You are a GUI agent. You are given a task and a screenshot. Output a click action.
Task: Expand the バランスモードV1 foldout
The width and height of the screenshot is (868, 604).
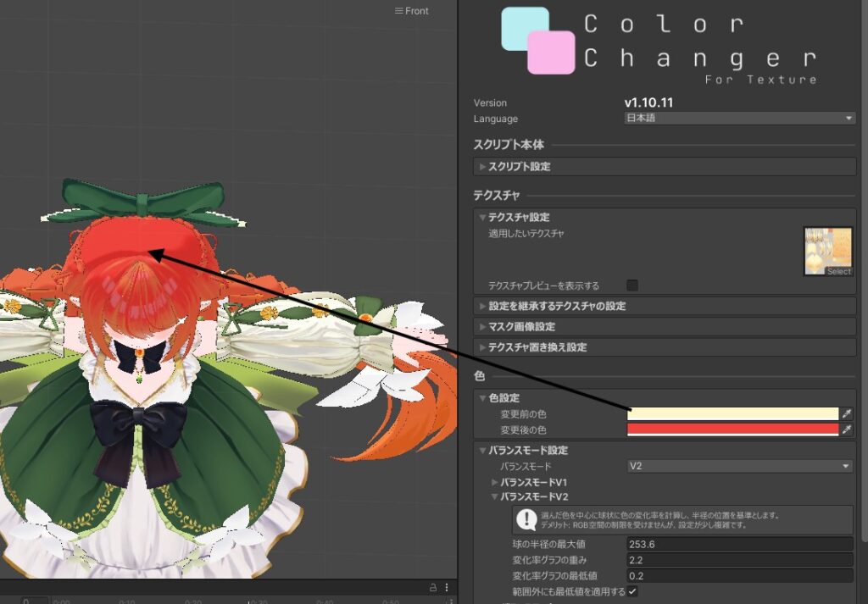[x=533, y=482]
